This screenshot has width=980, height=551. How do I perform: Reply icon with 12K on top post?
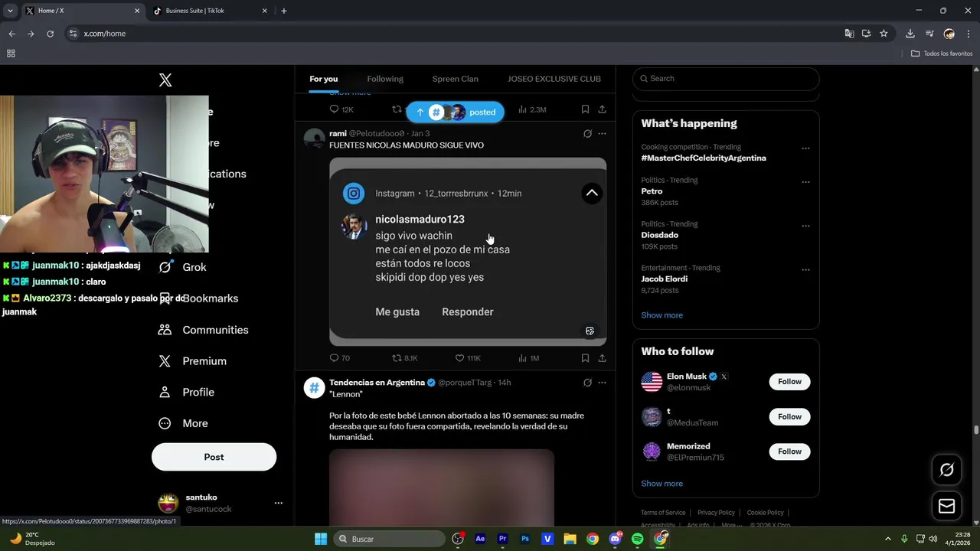pos(341,109)
